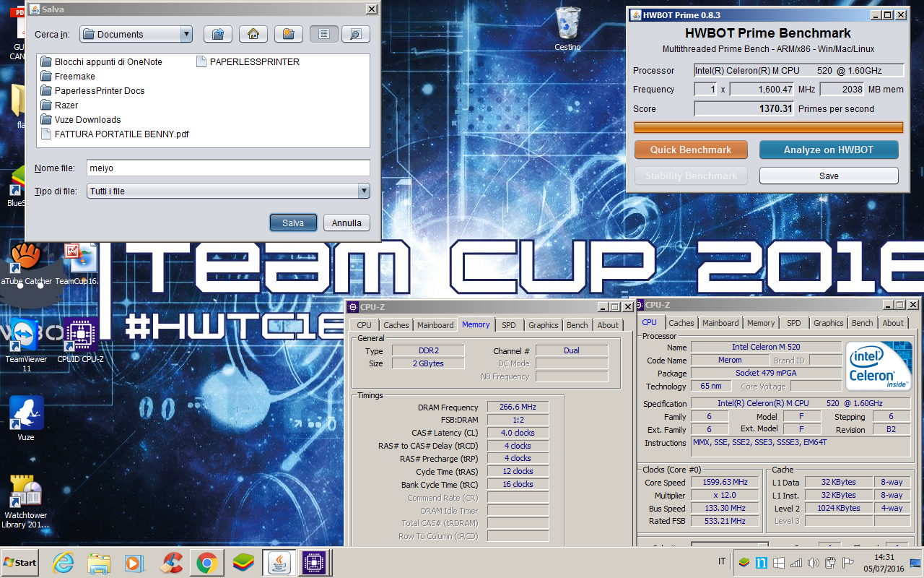Image resolution: width=924 pixels, height=578 pixels.
Task: Open the Windows Start menu
Action: (x=20, y=562)
